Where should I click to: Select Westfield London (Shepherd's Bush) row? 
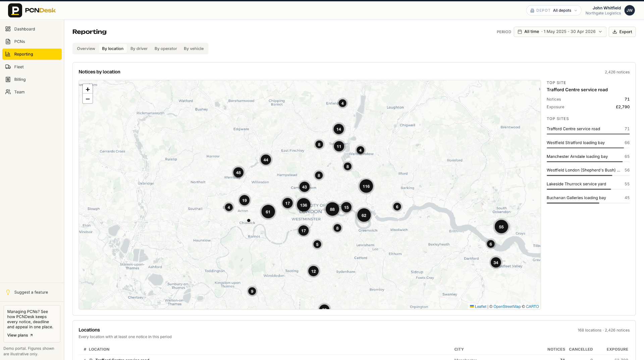[588, 171]
